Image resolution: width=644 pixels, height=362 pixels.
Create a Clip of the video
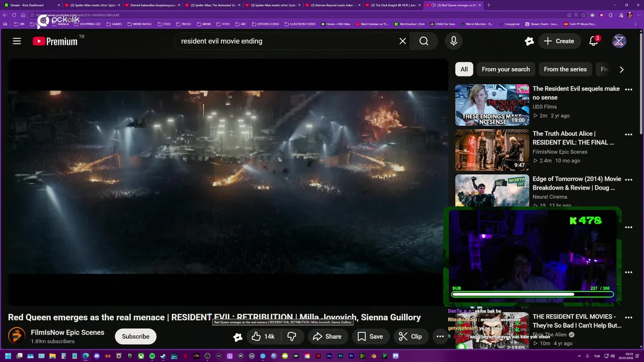(411, 336)
